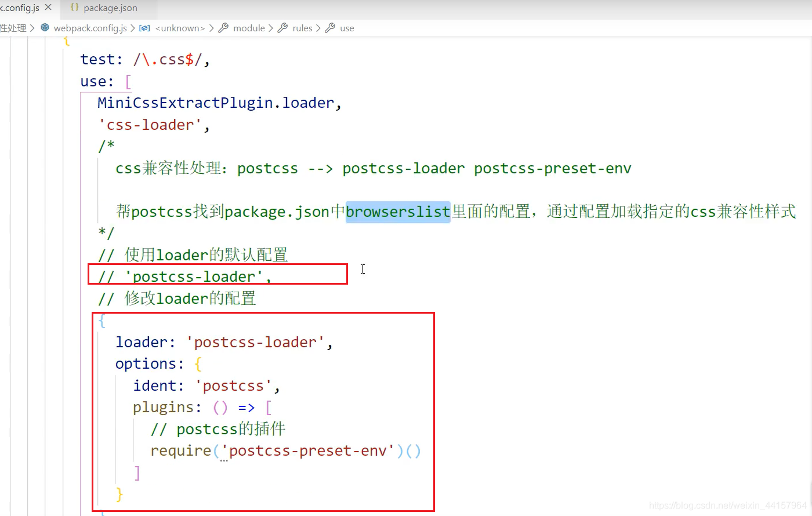Image resolution: width=812 pixels, height=516 pixels.
Task: Click the require('postcss-preset-env') line
Action: [286, 451]
